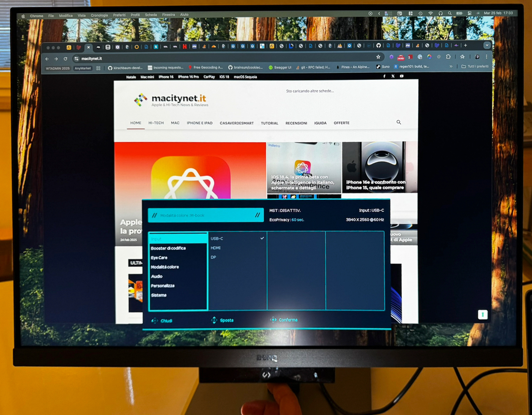Select 'Sistema' in the OSD menu

coord(159,295)
